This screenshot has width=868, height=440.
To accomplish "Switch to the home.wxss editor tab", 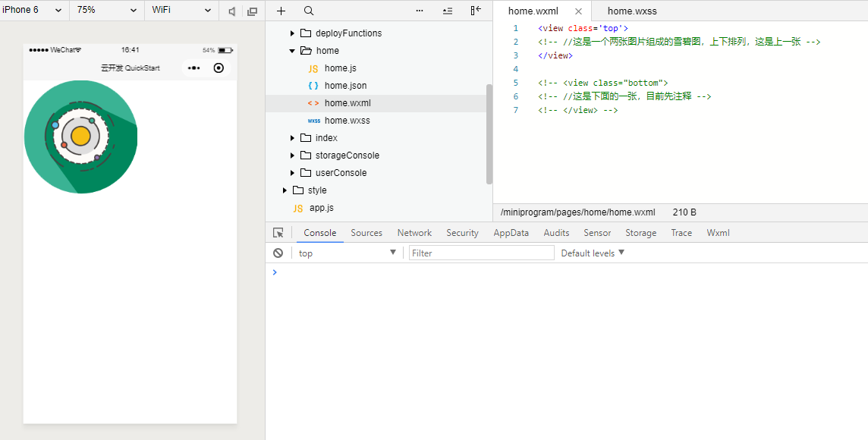I will (632, 11).
